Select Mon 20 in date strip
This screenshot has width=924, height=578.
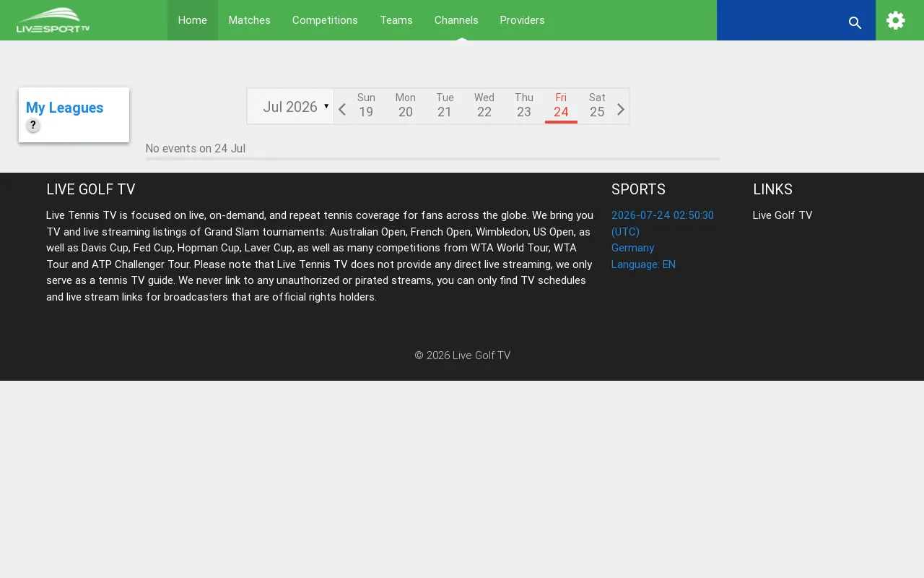tap(406, 105)
